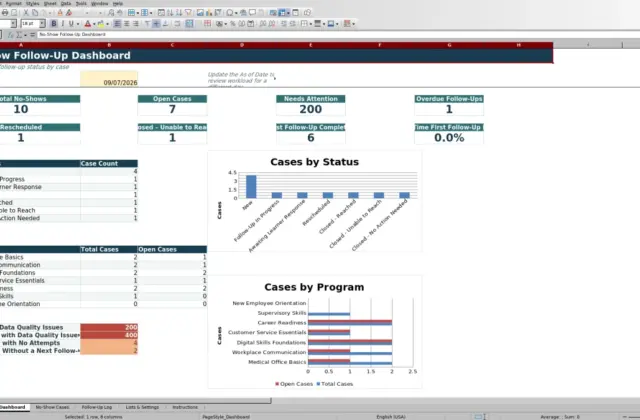The height and width of the screenshot is (420, 640).
Task: Click the Align Bottom icon
Action: point(165,24)
